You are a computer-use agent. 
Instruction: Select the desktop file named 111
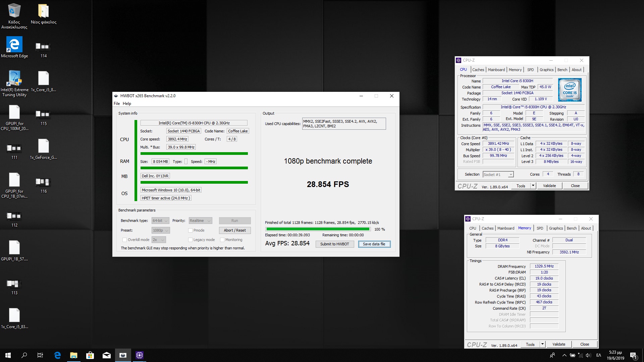14,151
